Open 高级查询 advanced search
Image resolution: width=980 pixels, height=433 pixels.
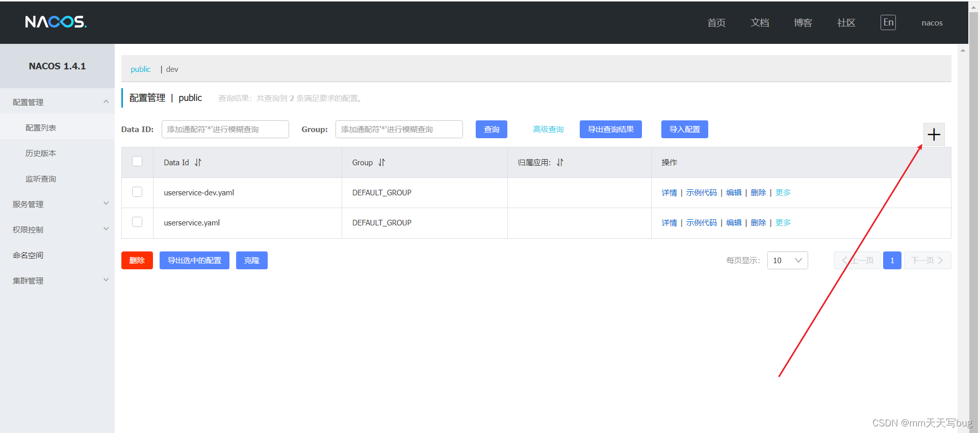coord(548,129)
